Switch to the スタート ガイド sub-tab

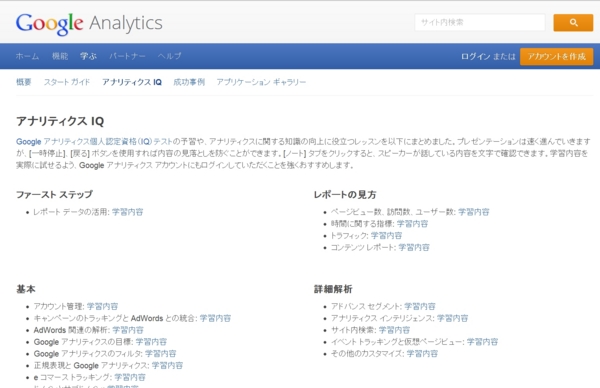click(x=67, y=82)
